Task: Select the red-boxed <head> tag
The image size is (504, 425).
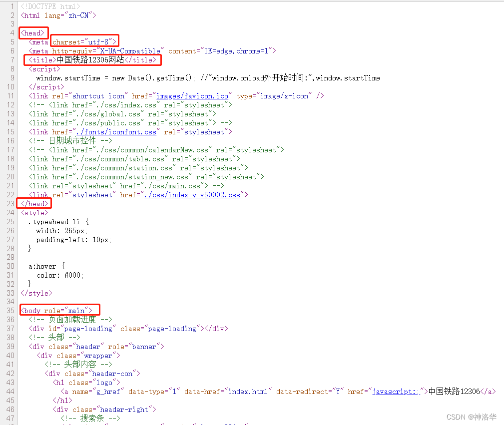Action: click(33, 32)
